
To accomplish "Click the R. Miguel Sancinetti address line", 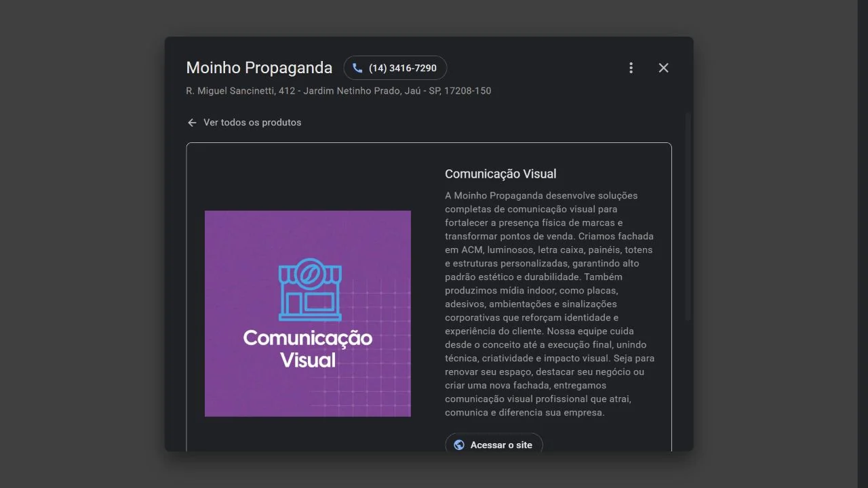I will (338, 91).
